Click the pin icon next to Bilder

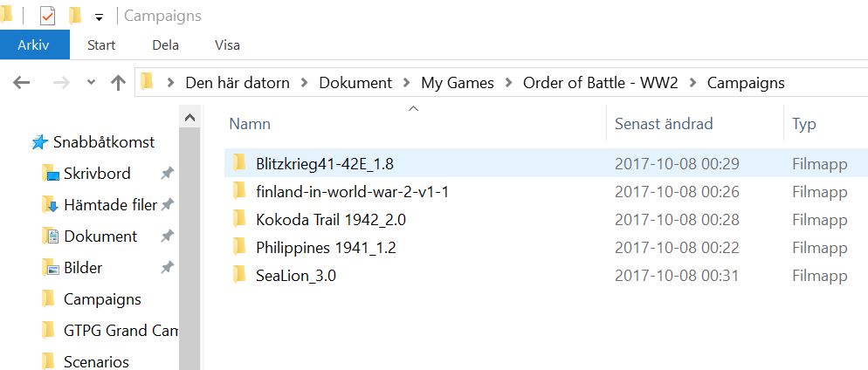point(167,268)
